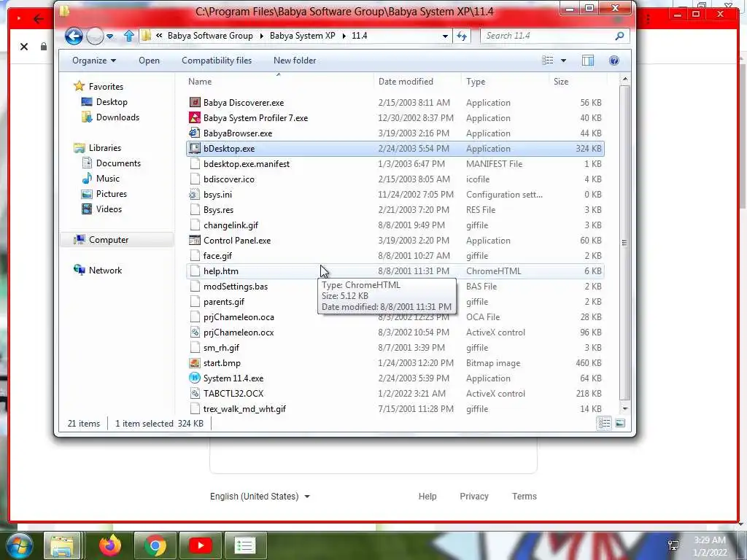Switch to large icons view in status bar
Viewport: 747px width, 560px height.
tap(620, 423)
